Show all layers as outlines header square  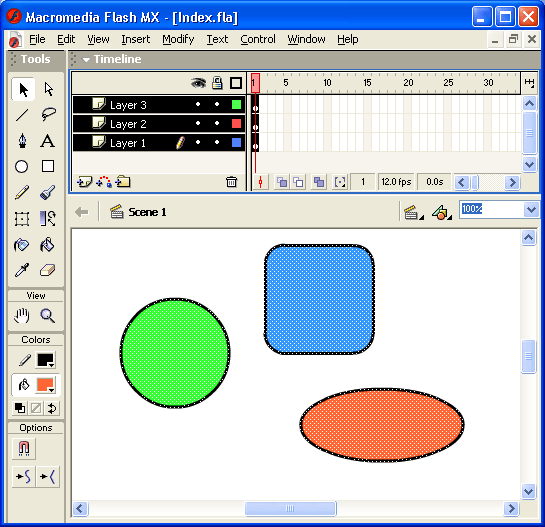pos(236,83)
